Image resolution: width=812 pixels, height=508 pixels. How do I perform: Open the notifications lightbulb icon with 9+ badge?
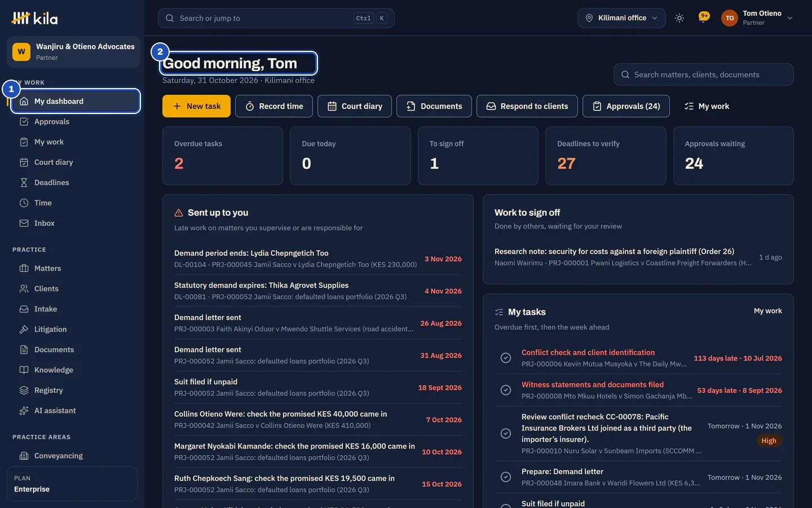(703, 17)
